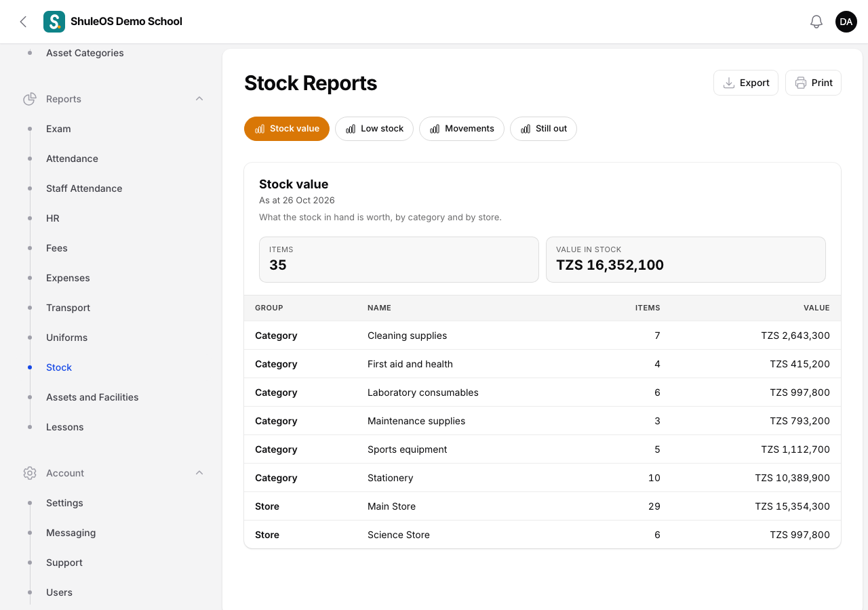
Task: Click the Reports section heading
Action: 64,99
